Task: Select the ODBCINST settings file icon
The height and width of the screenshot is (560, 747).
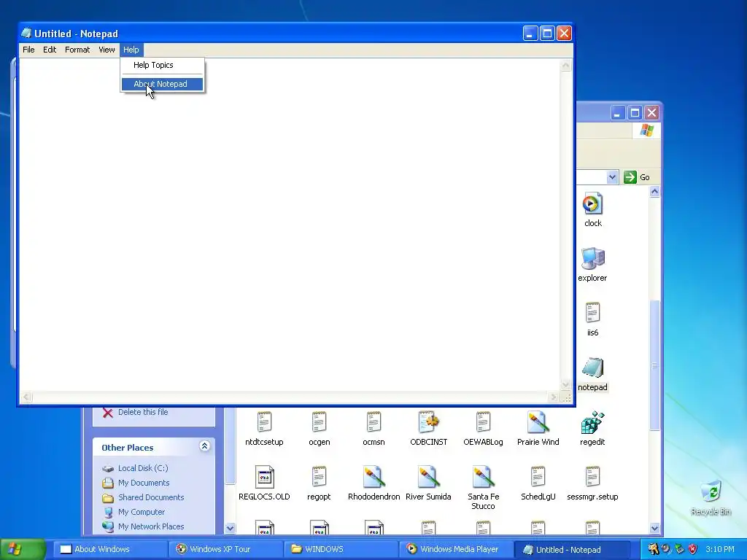Action: [x=428, y=422]
